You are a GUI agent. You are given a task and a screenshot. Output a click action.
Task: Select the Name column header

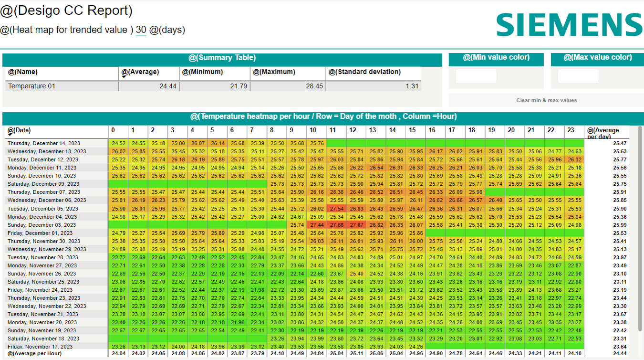click(x=23, y=72)
